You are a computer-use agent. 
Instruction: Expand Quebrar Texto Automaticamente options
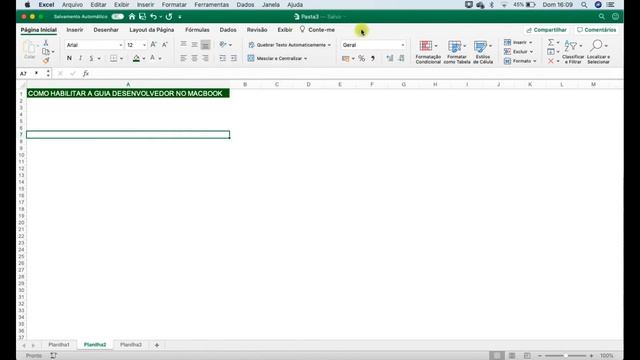329,45
